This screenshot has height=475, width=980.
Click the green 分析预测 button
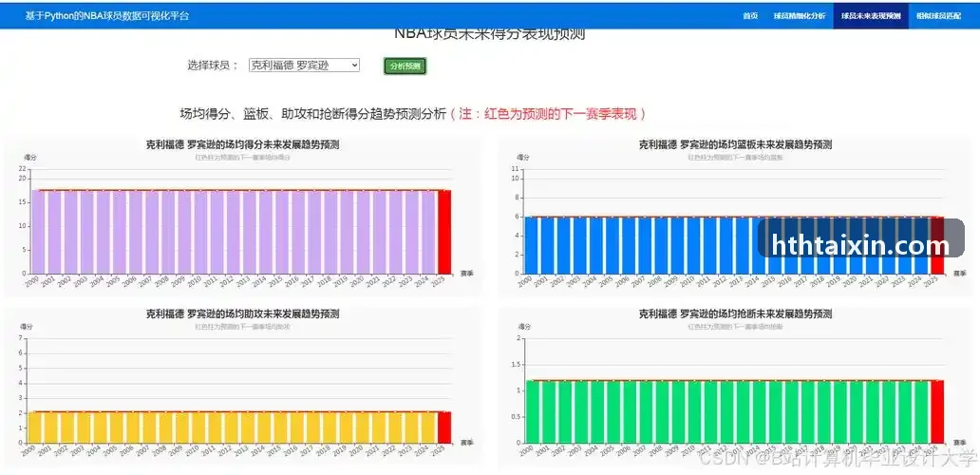pyautogui.click(x=405, y=66)
